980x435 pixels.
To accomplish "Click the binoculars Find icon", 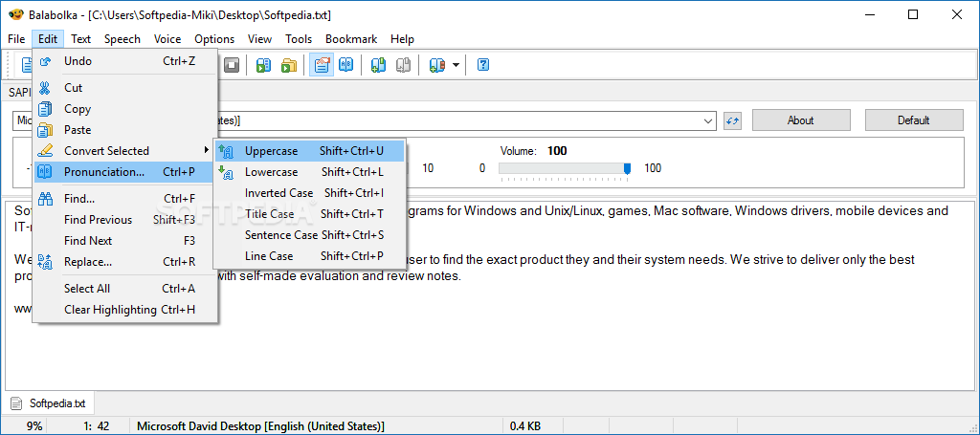I will tap(45, 199).
